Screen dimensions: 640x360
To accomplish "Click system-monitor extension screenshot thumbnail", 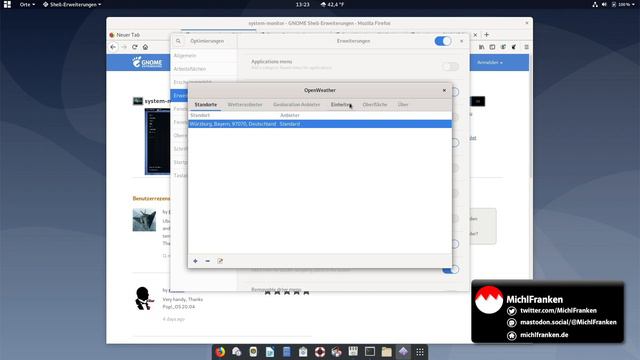I will point(158,142).
